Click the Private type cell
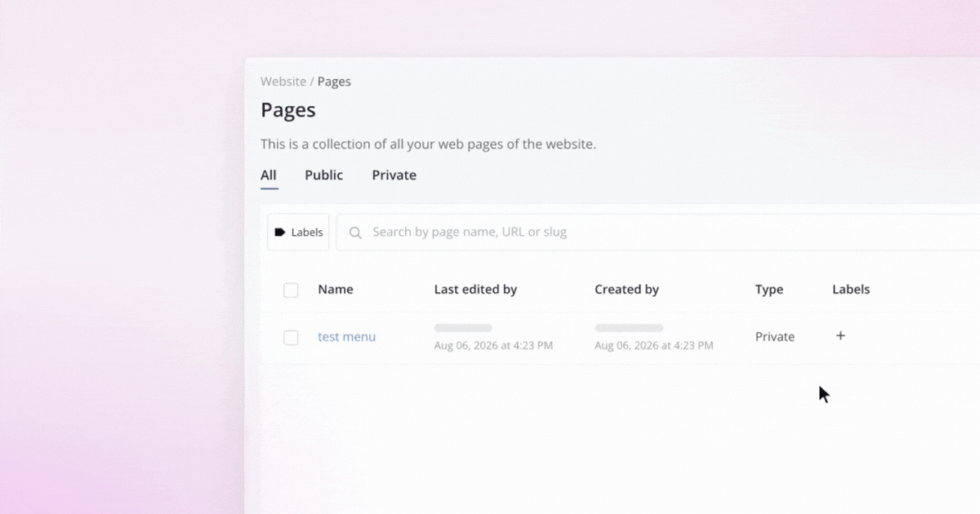This screenshot has width=980, height=514. tap(775, 336)
